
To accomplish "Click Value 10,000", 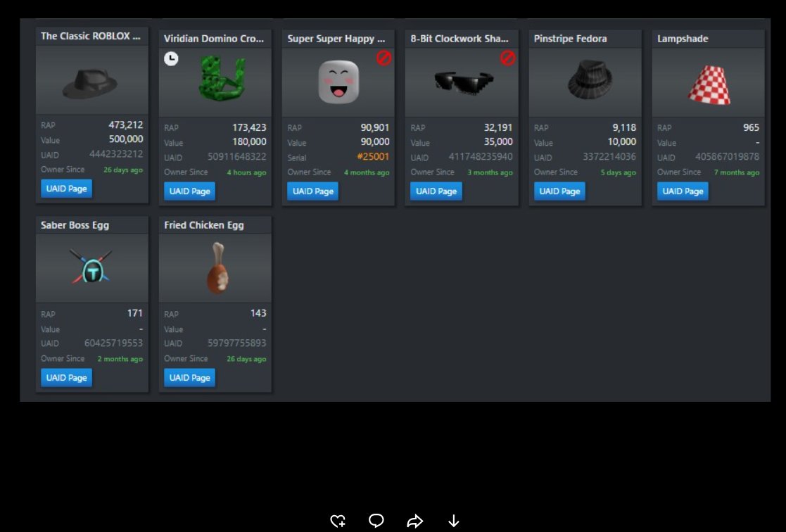I will click(x=621, y=141).
